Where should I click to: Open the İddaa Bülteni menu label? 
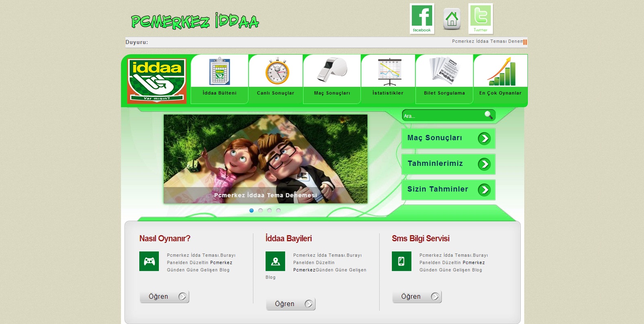tap(220, 93)
